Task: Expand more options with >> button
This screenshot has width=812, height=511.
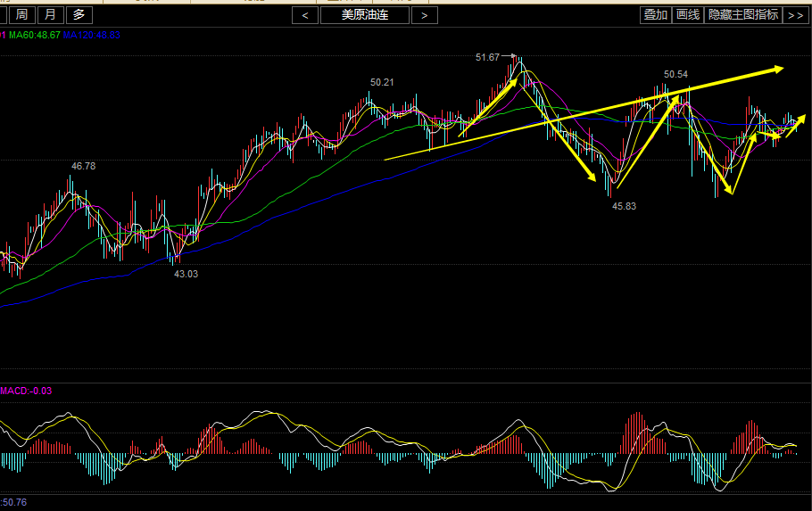Action: 795,15
